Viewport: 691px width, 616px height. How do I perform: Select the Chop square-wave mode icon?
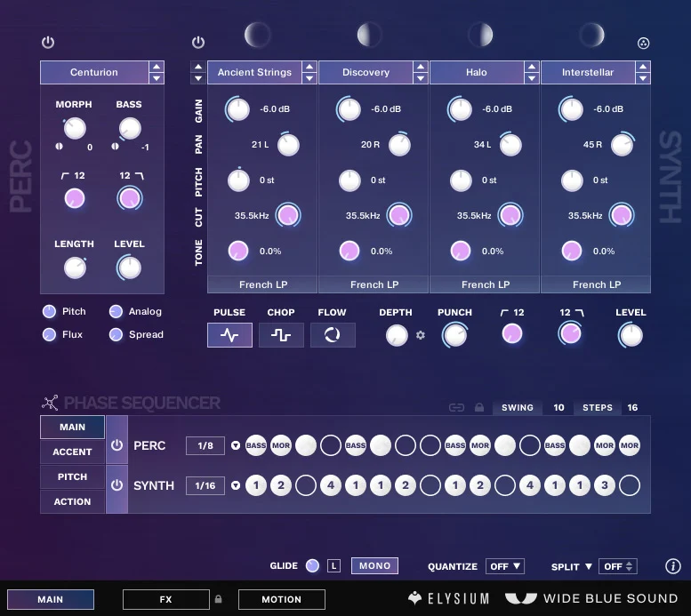281,335
